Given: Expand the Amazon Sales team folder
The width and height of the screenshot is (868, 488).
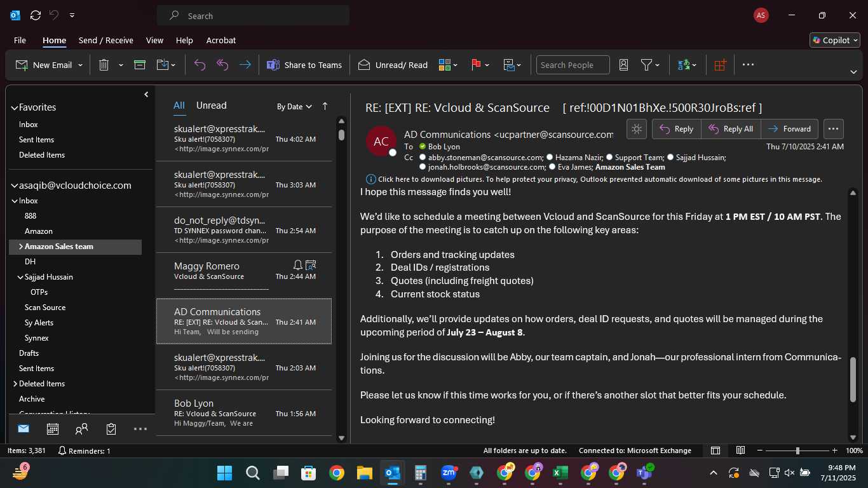Looking at the screenshot, I should 20,247.
